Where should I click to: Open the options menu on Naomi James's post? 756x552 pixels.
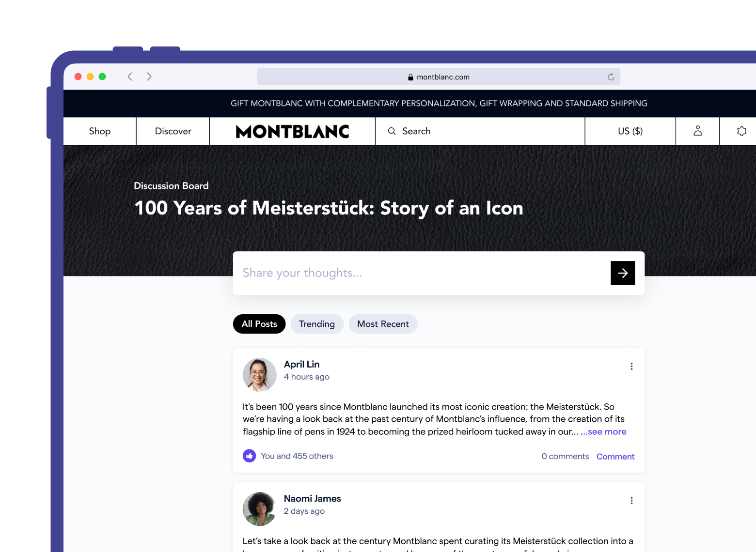631,501
